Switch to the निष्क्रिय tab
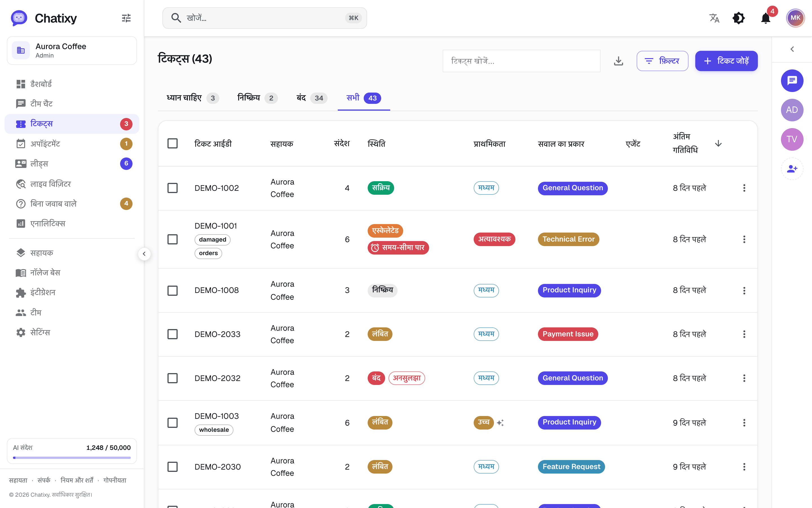 (x=257, y=98)
